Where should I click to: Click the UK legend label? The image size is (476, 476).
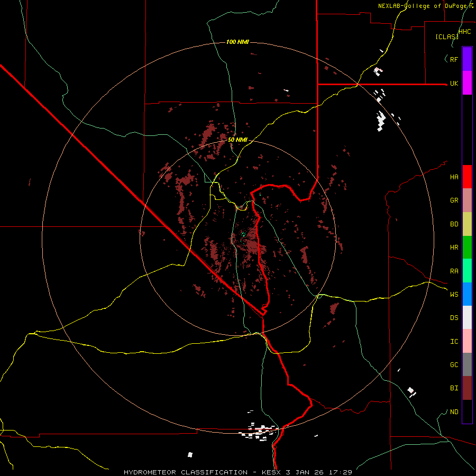click(454, 83)
